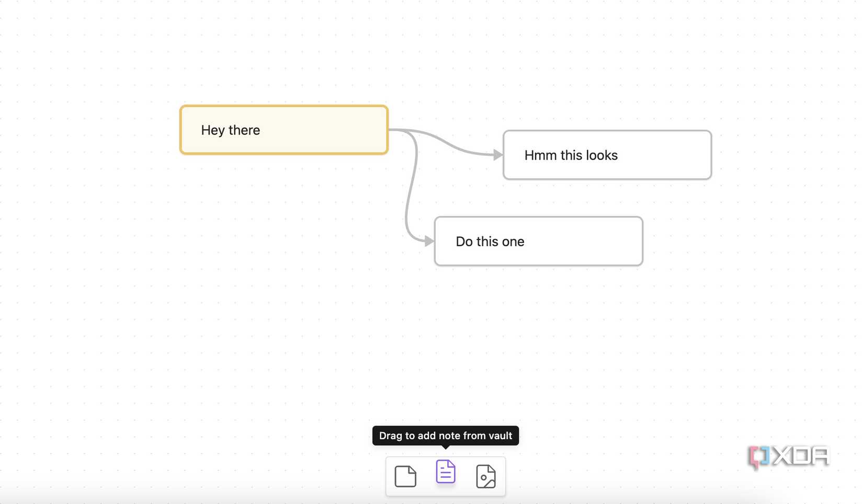Viewport: 863px width, 504px height.
Task: Select the 'Hey there' card
Action: pyautogui.click(x=283, y=130)
